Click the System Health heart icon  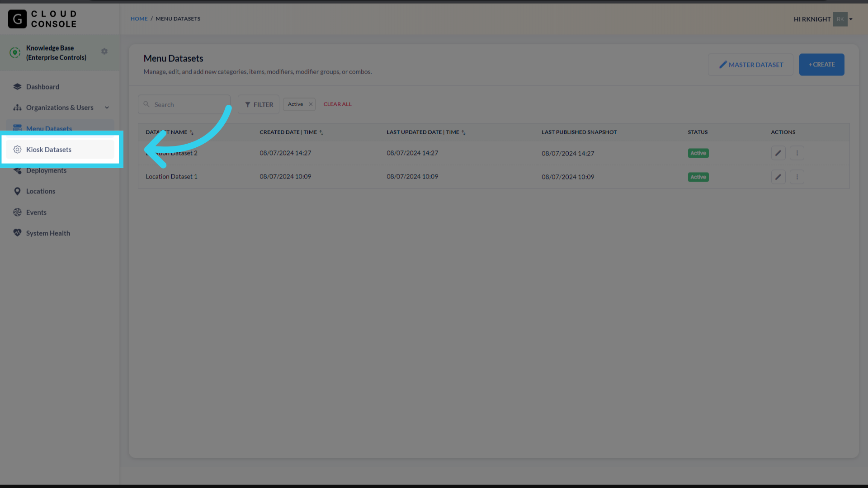pos(17,233)
